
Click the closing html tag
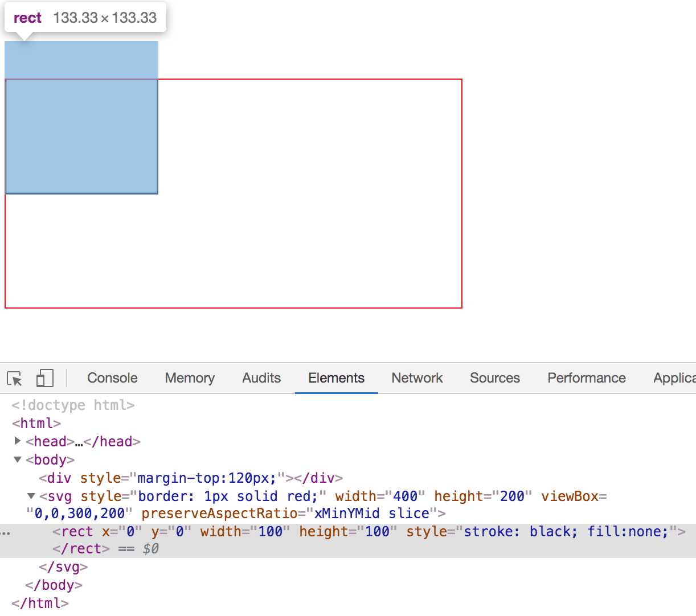pyautogui.click(x=40, y=603)
